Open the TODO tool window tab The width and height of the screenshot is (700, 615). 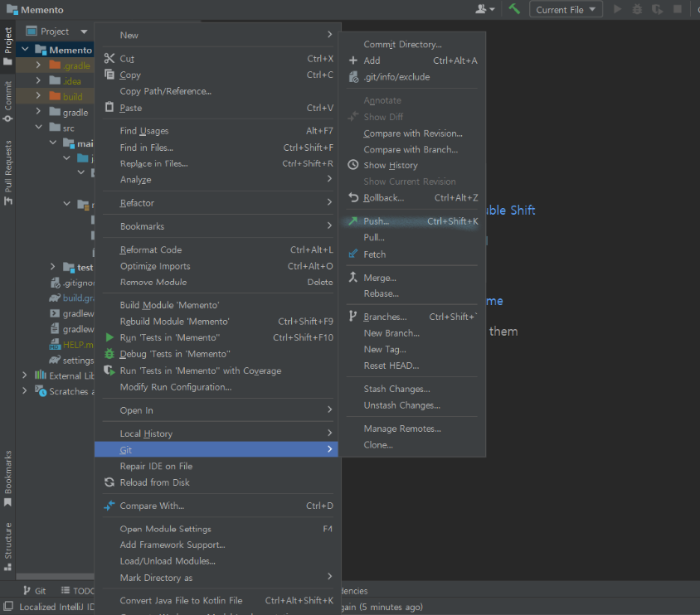[77, 590]
